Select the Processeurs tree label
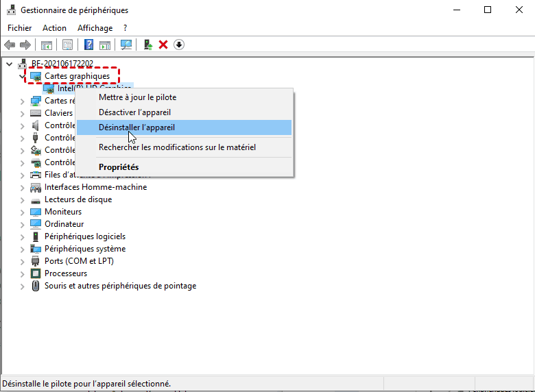Image resolution: width=535 pixels, height=392 pixels. (x=66, y=273)
